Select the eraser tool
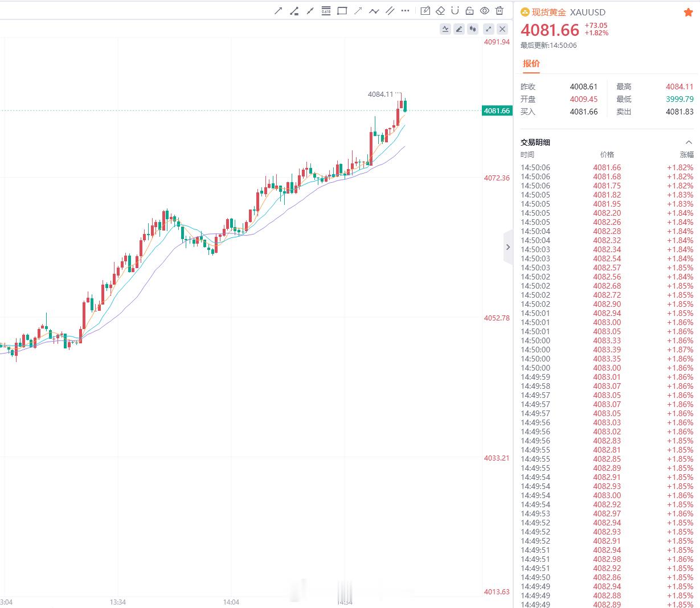The height and width of the screenshot is (608, 700). pyautogui.click(x=440, y=11)
